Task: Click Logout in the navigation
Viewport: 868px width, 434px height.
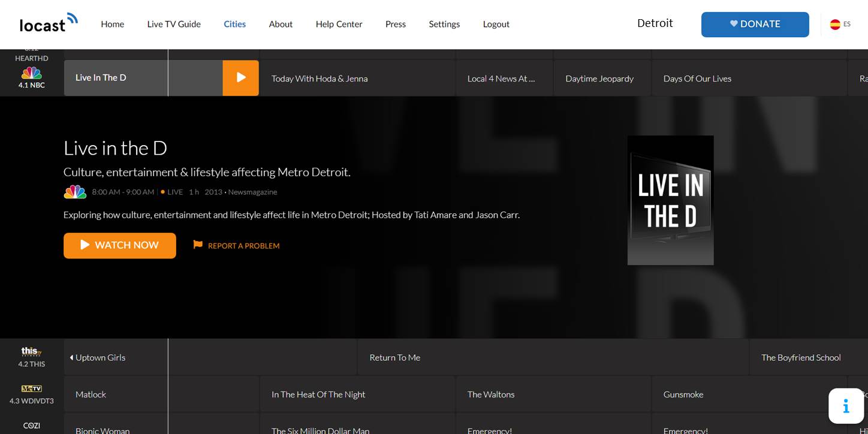Action: (496, 24)
